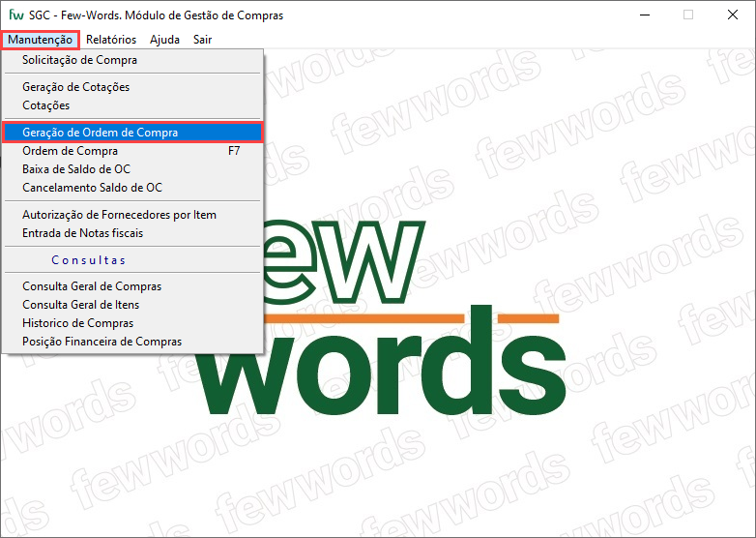
Task: Select Cancelamento Saldo de OC
Action: [132, 188]
